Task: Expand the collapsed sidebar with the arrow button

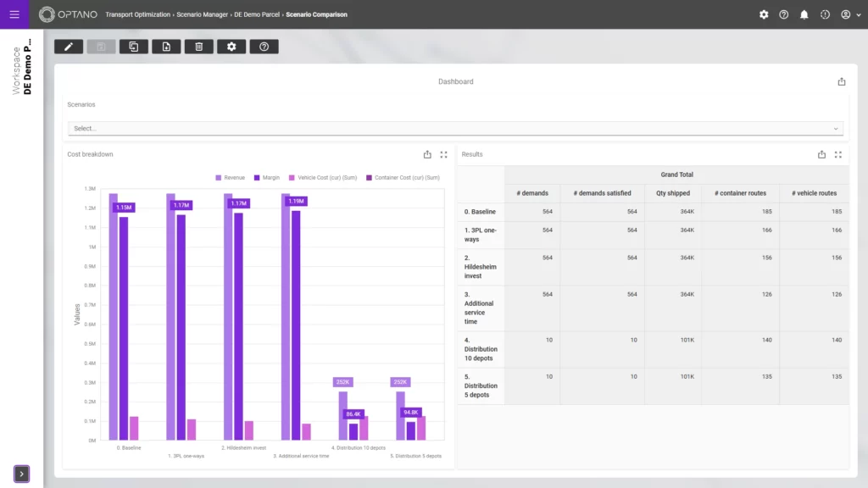Action: coord(19,474)
